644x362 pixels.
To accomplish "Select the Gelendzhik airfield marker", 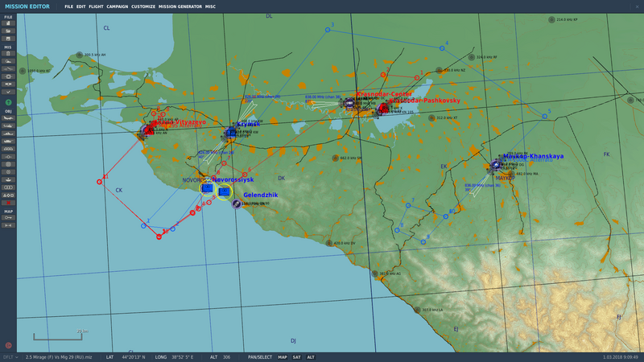I will point(237,204).
